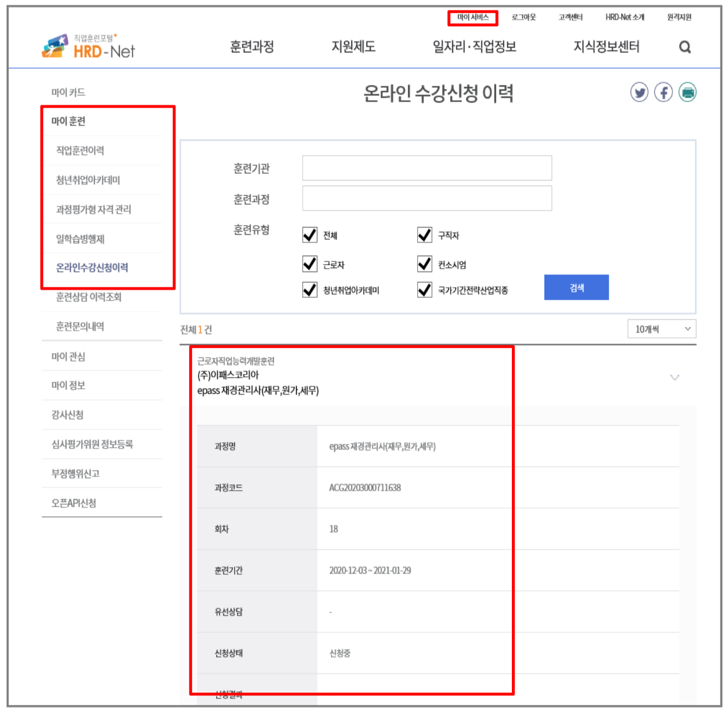Click the blue 검색 button
Image resolution: width=728 pixels, height=713 pixels.
pos(576,287)
